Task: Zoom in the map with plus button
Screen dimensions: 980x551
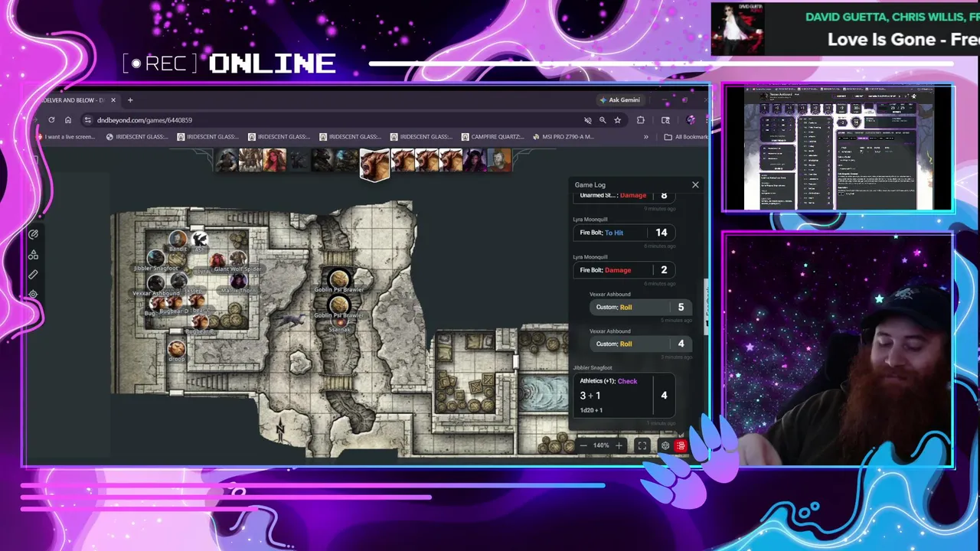Action: pos(619,445)
